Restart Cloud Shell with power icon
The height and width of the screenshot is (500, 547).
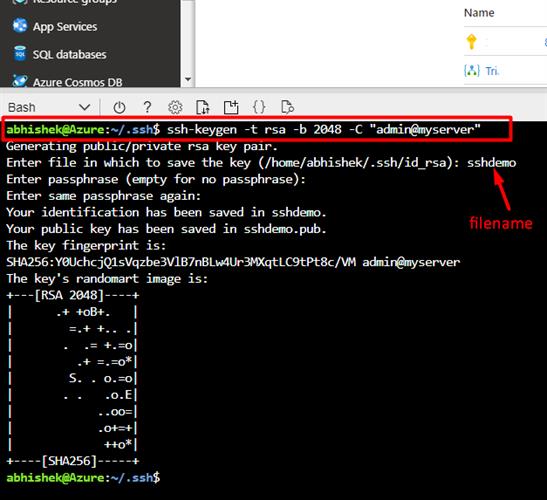point(119,107)
